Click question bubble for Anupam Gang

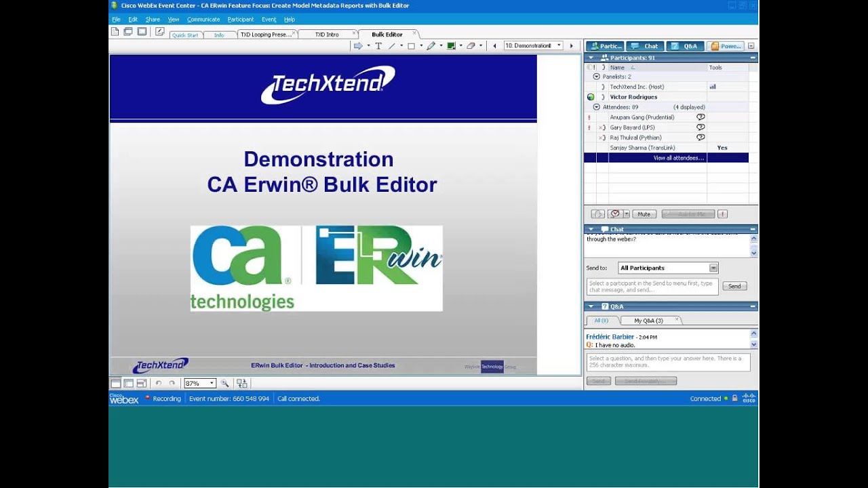point(701,117)
